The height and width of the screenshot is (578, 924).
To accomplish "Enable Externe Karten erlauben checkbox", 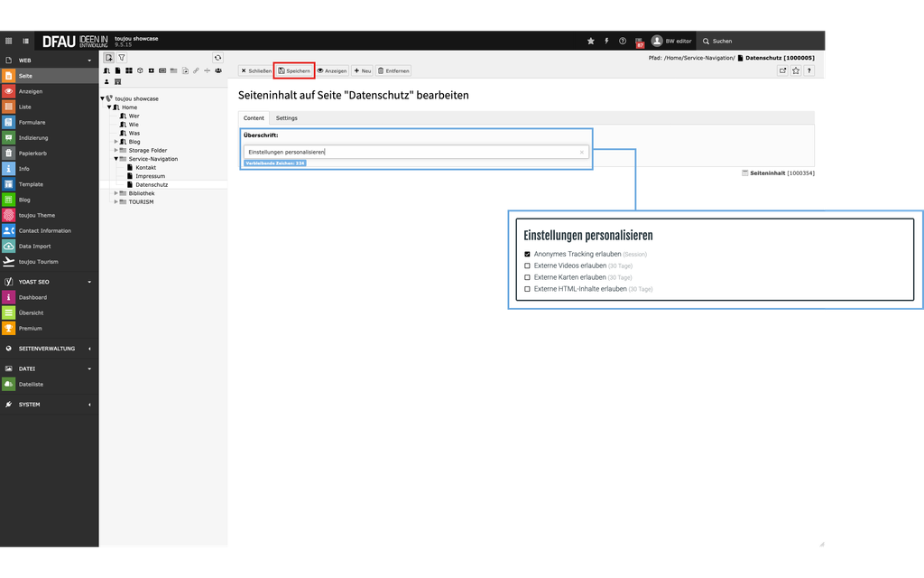I will tap(528, 277).
